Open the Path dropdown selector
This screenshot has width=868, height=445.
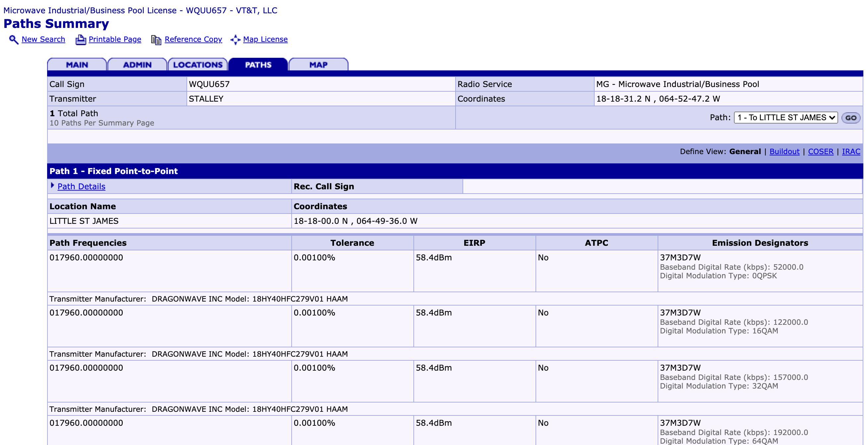point(785,118)
